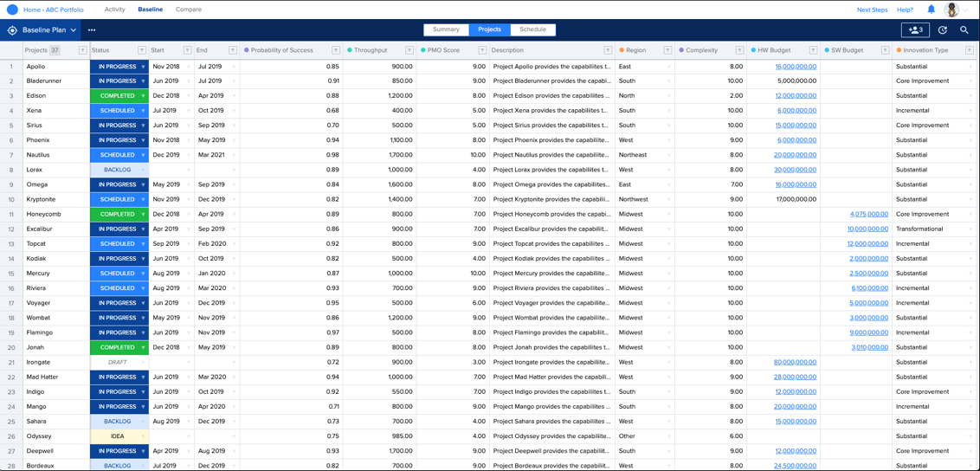Open filter arrow on Throughput column header
The width and height of the screenshot is (980, 471).
pos(410,50)
